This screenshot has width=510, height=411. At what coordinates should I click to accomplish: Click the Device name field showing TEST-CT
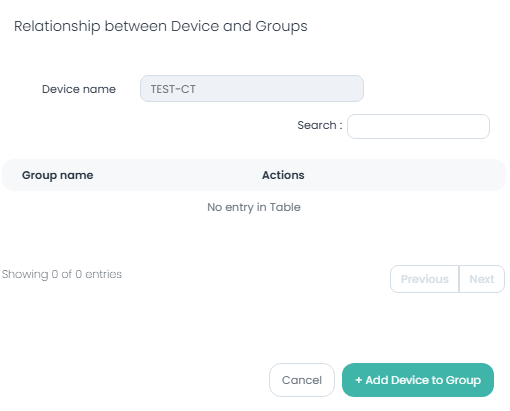pos(252,89)
